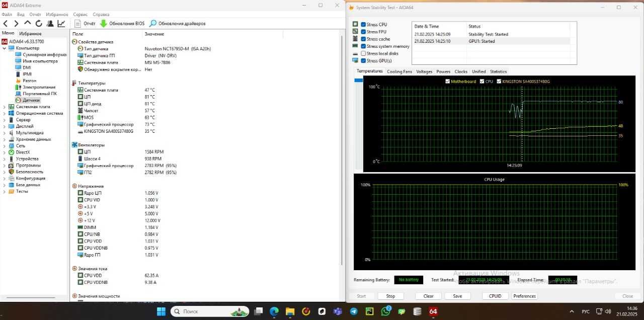644x320 pixels.
Task: Disable the Stress CPU checkbox
Action: [x=363, y=25]
